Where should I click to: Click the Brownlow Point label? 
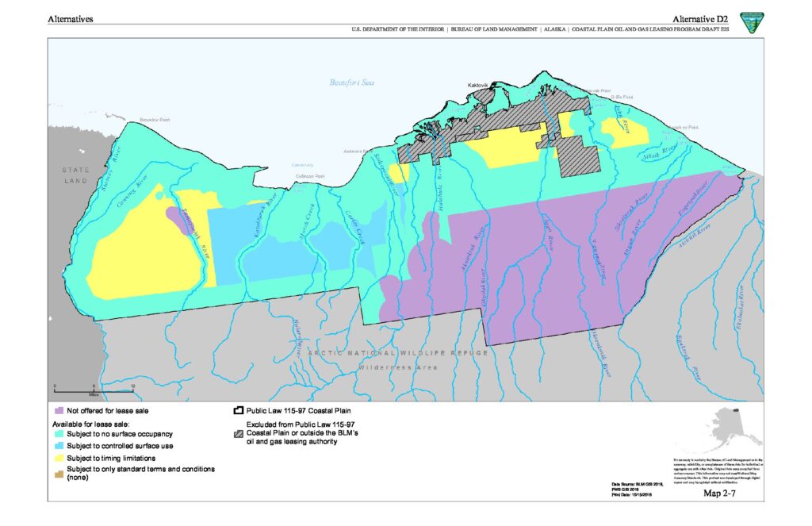155,120
